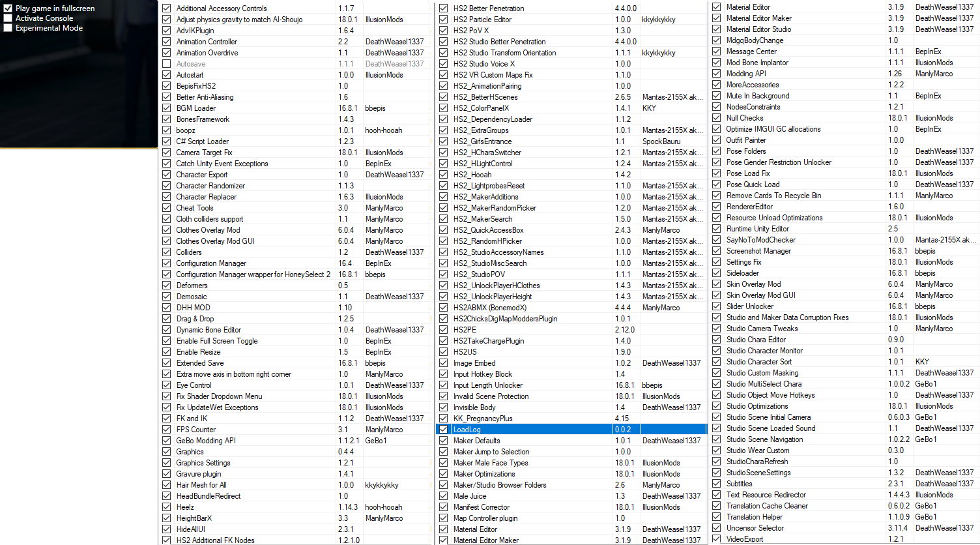Toggle the Heelz plugin checkbox
Screen dimensions: 980x545
(x=167, y=507)
